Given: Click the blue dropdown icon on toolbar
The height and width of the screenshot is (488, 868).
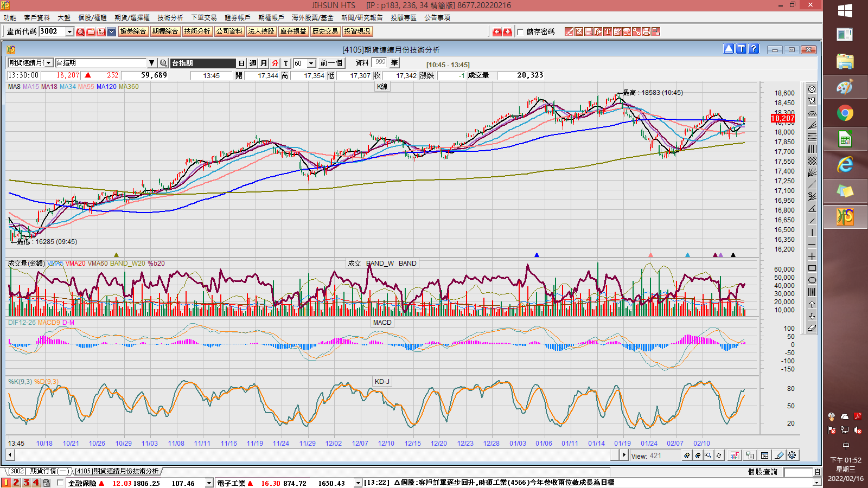Looking at the screenshot, I should point(111,32).
